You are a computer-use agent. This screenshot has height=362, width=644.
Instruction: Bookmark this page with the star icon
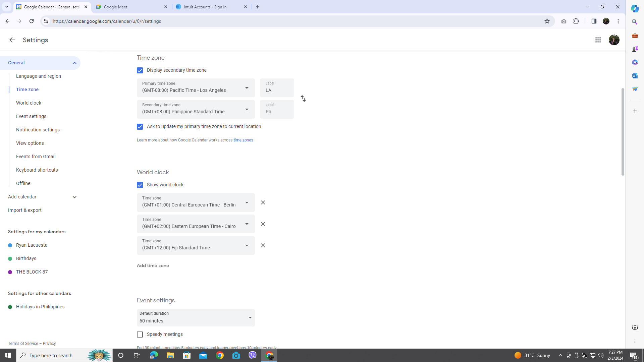coord(547,21)
